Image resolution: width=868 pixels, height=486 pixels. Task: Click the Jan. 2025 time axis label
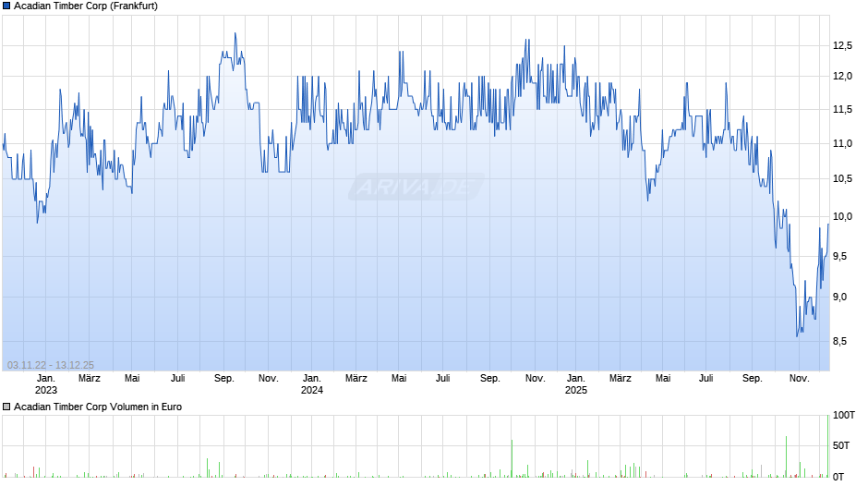click(575, 384)
